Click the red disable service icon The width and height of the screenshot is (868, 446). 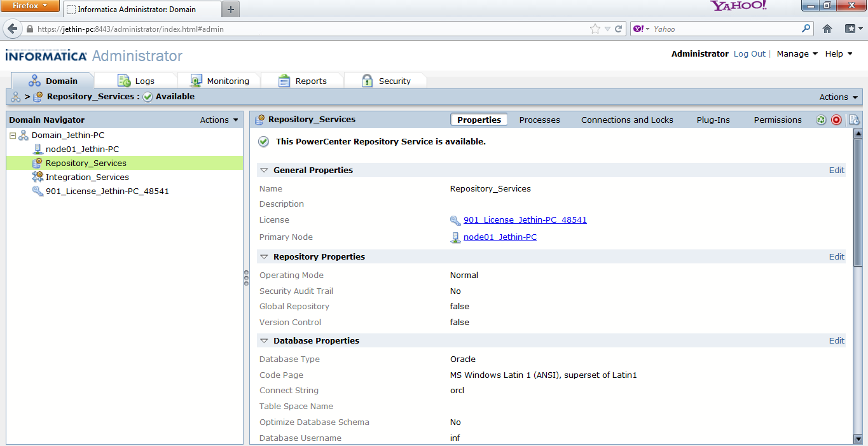tap(836, 120)
